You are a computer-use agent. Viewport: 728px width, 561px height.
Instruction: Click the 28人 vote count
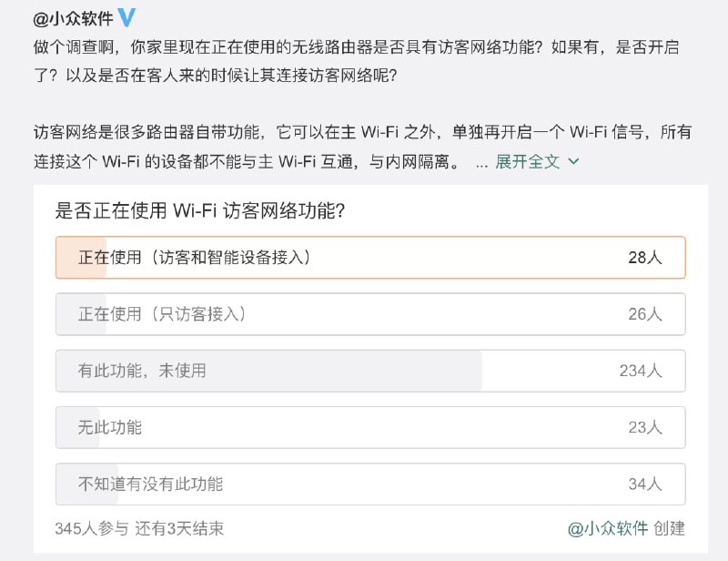(646, 258)
